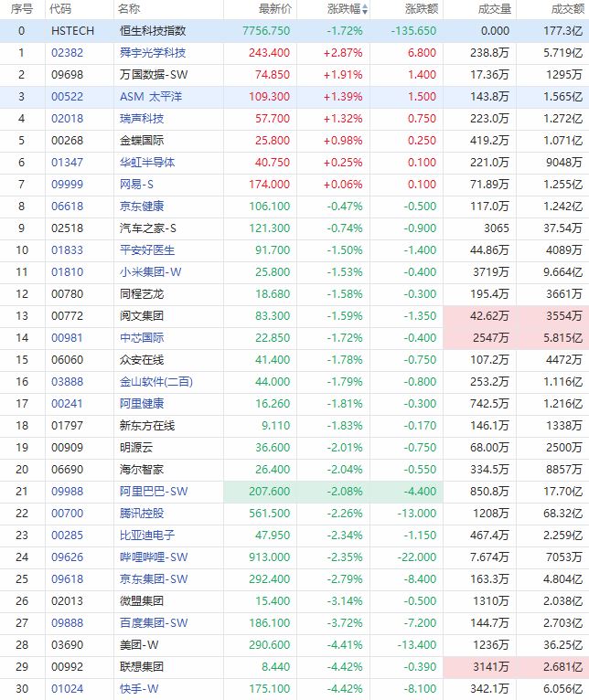Open 京东健康 stock link

point(142,206)
